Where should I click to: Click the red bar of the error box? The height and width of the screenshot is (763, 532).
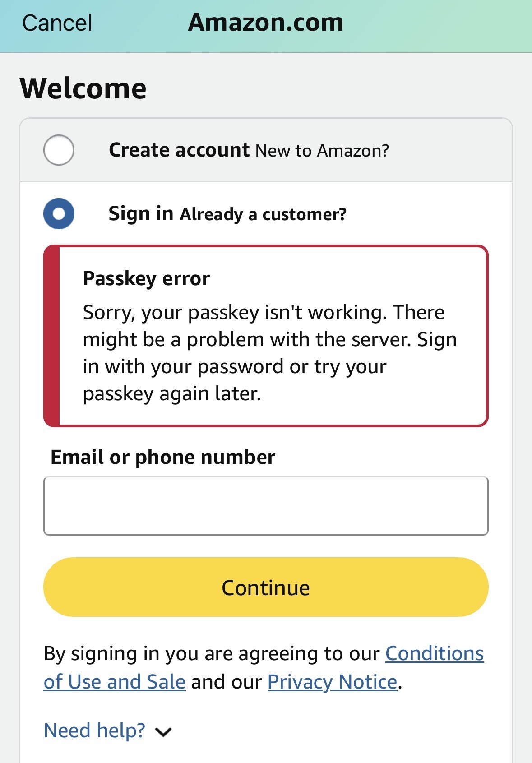(51, 336)
